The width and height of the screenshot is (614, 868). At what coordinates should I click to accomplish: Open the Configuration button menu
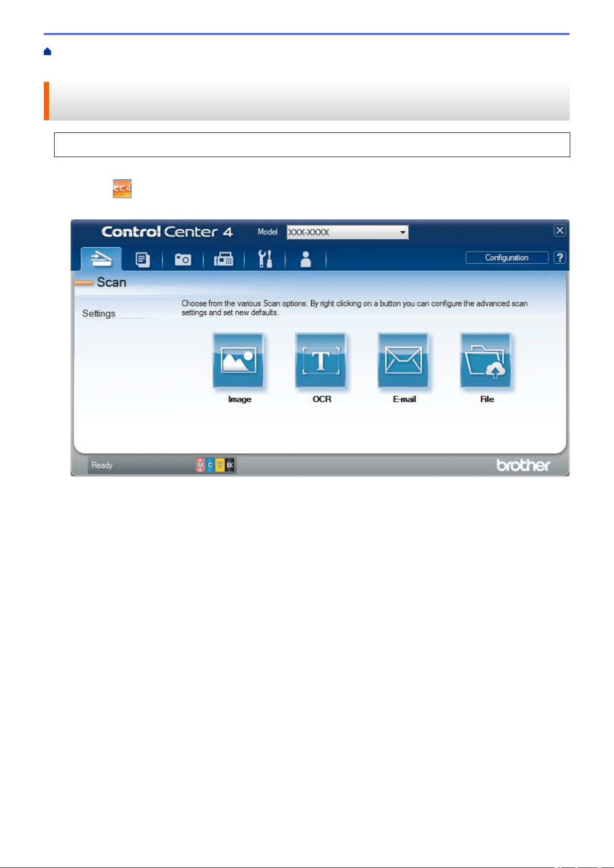click(507, 258)
